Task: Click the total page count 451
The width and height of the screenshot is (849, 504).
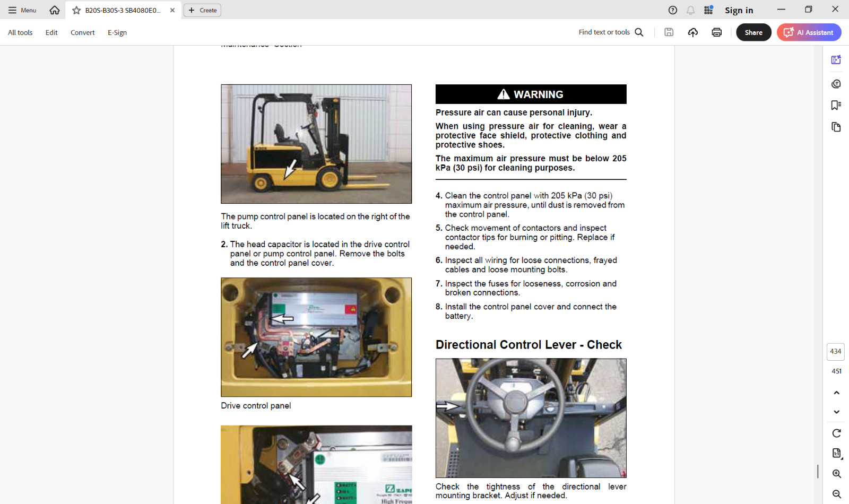Action: click(x=836, y=371)
